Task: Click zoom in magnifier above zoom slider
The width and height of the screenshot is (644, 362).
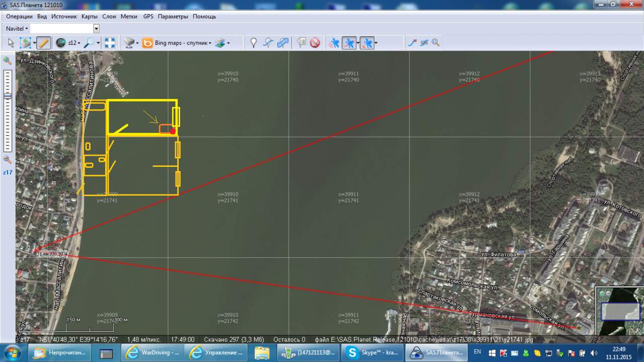Action: coord(8,61)
